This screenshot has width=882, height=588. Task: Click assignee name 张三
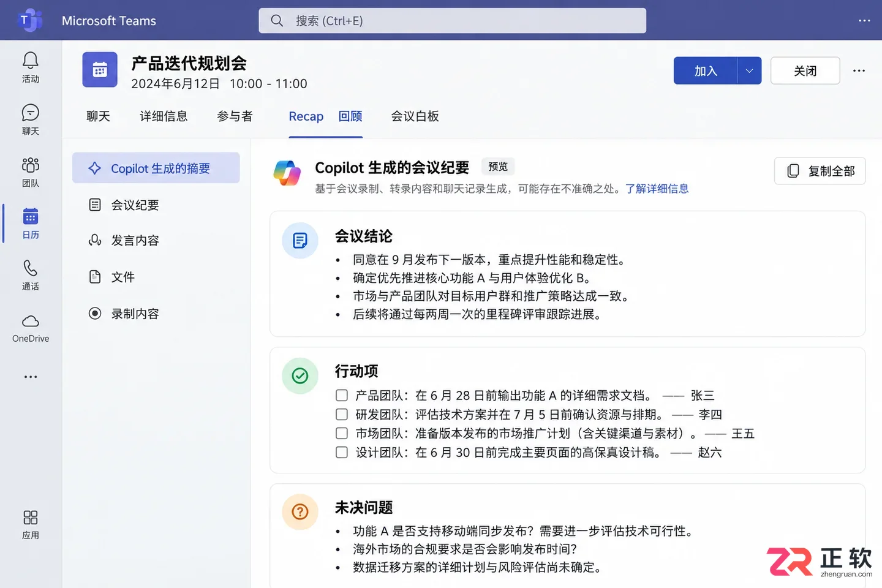(703, 396)
